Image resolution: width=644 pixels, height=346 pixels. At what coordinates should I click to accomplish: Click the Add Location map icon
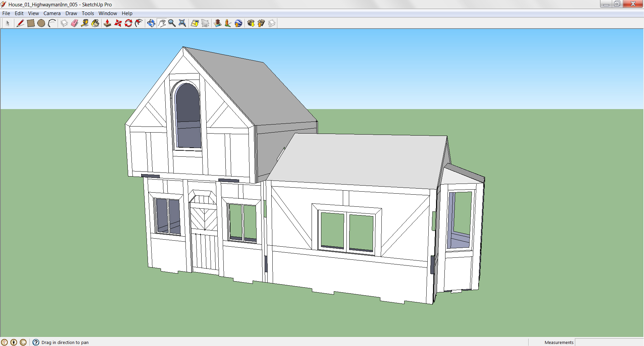pos(195,23)
